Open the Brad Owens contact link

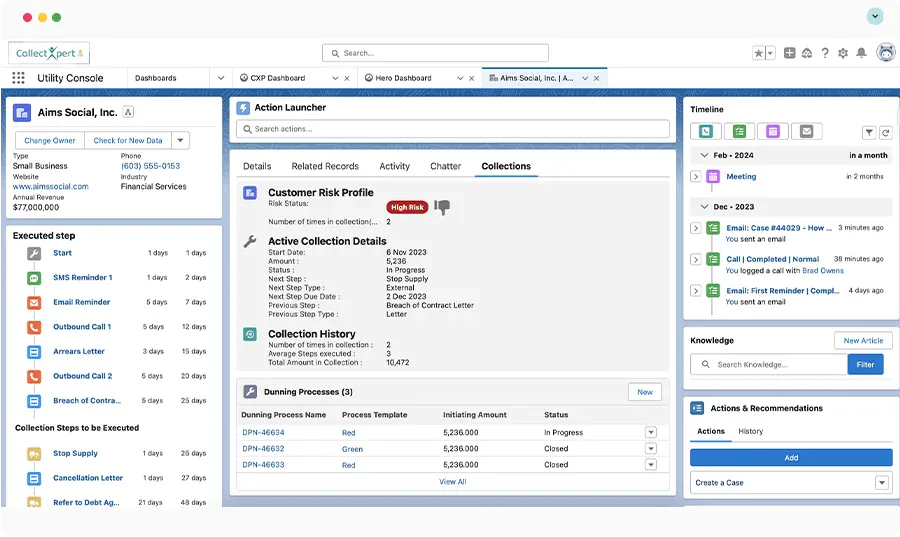823,271
